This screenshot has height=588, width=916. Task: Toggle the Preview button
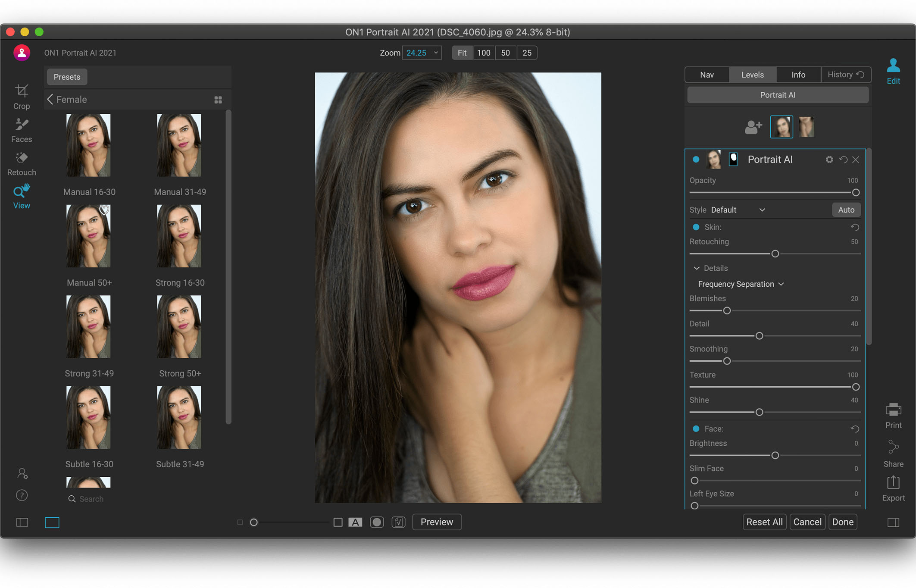[x=437, y=522]
